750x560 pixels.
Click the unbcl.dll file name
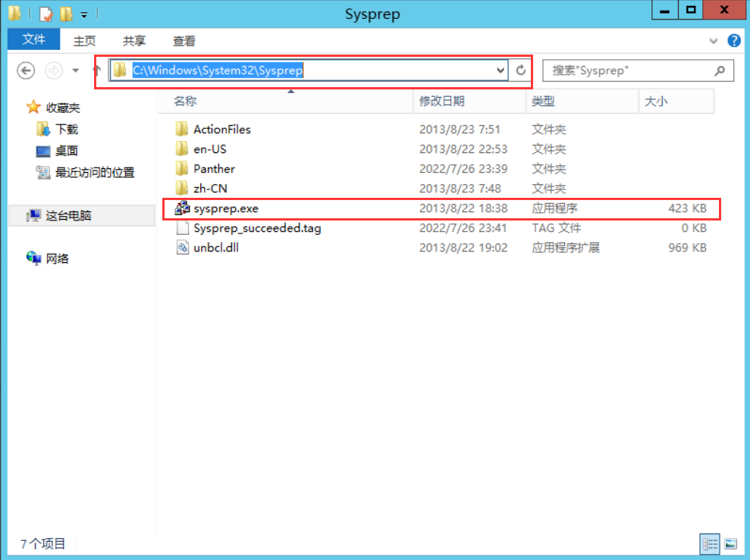coord(216,248)
